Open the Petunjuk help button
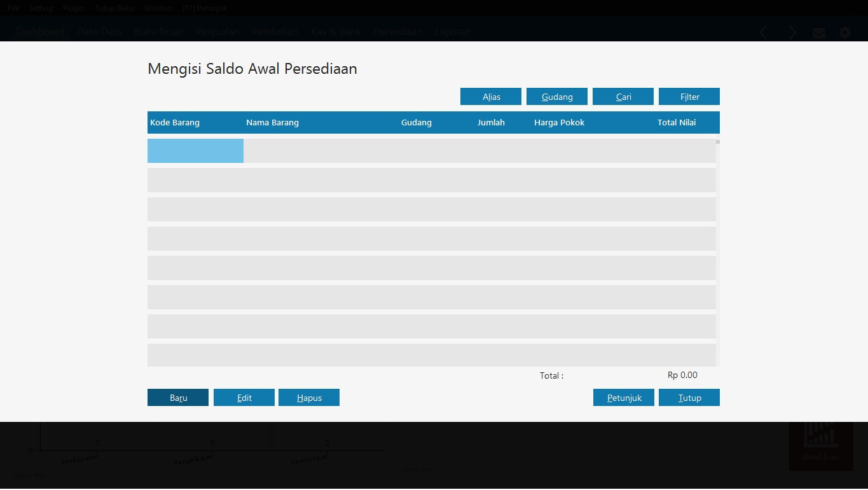Viewport: 868px width, 490px height. click(624, 398)
